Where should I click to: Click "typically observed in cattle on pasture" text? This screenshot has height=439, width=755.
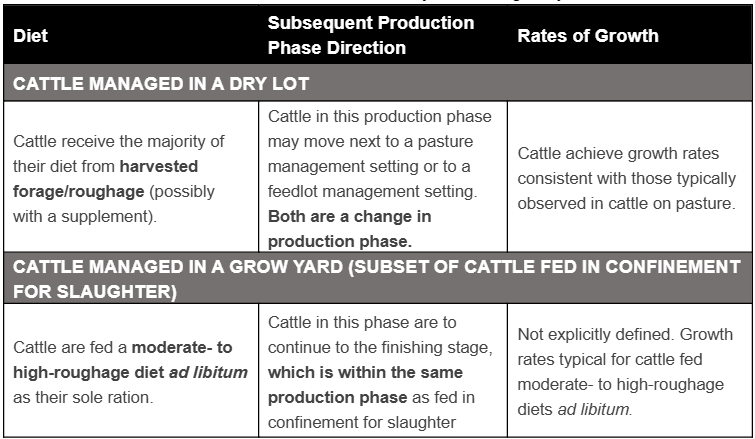tap(626, 200)
